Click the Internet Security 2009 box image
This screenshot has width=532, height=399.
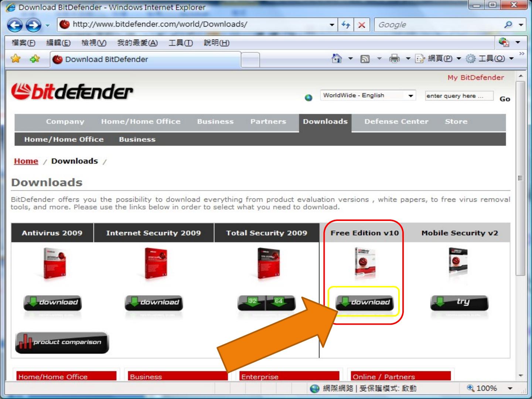(x=156, y=263)
